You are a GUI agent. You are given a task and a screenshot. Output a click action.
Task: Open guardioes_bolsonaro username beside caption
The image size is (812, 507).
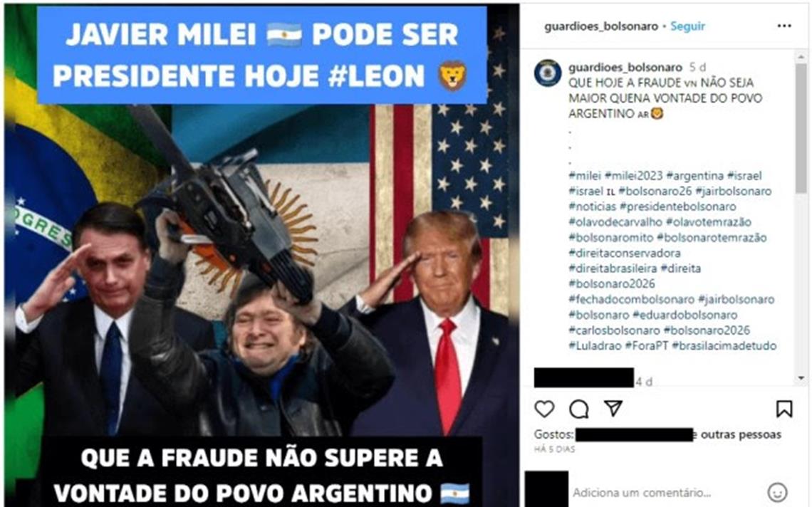[x=625, y=68]
